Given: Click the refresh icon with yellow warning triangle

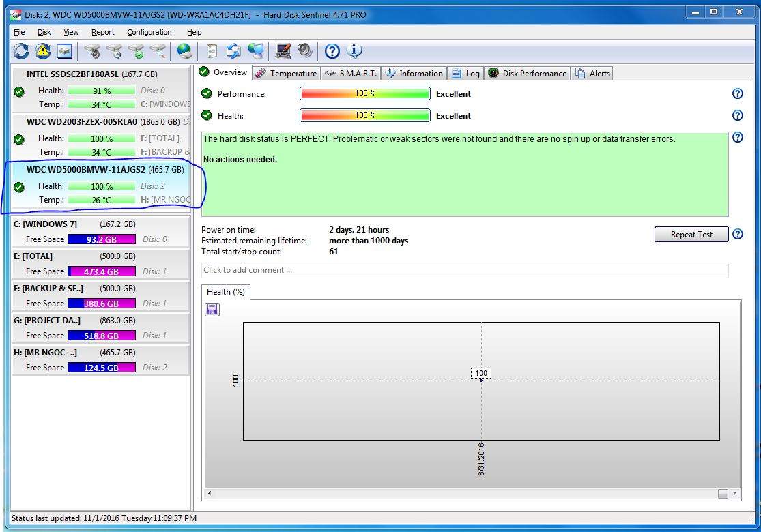Looking at the screenshot, I should [x=43, y=51].
